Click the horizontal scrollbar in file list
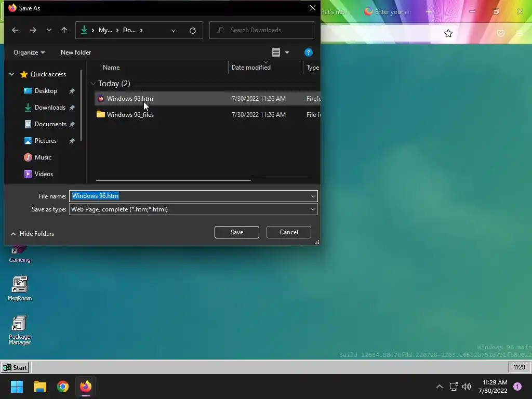 (x=174, y=180)
